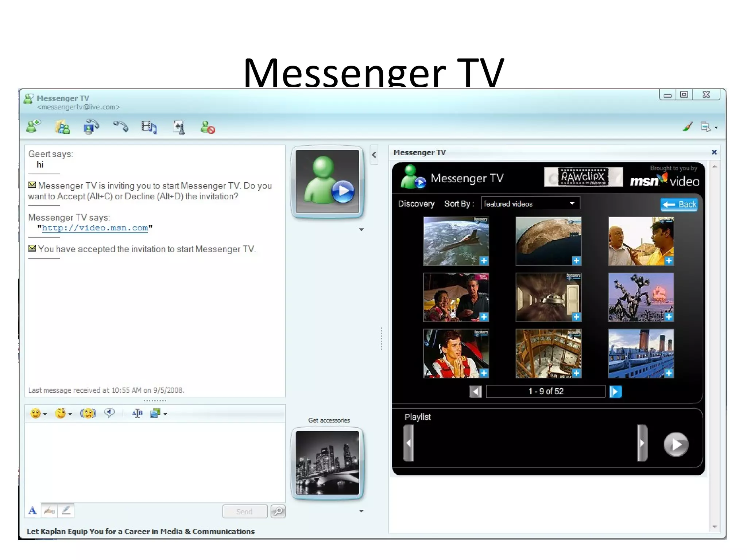Viewport: 747px width, 560px height.
Task: Expand arrow below my display picture
Action: pyautogui.click(x=361, y=511)
